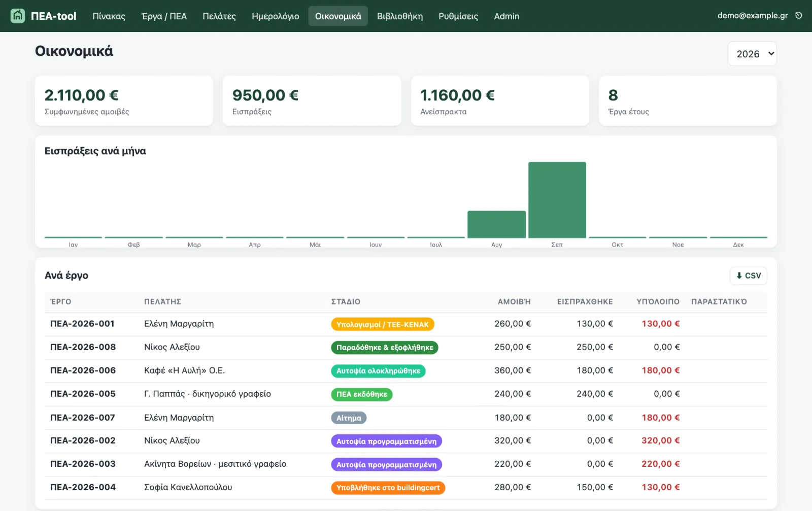Click the Αυτοψία ολοκληρώθηκε badge

click(378, 371)
